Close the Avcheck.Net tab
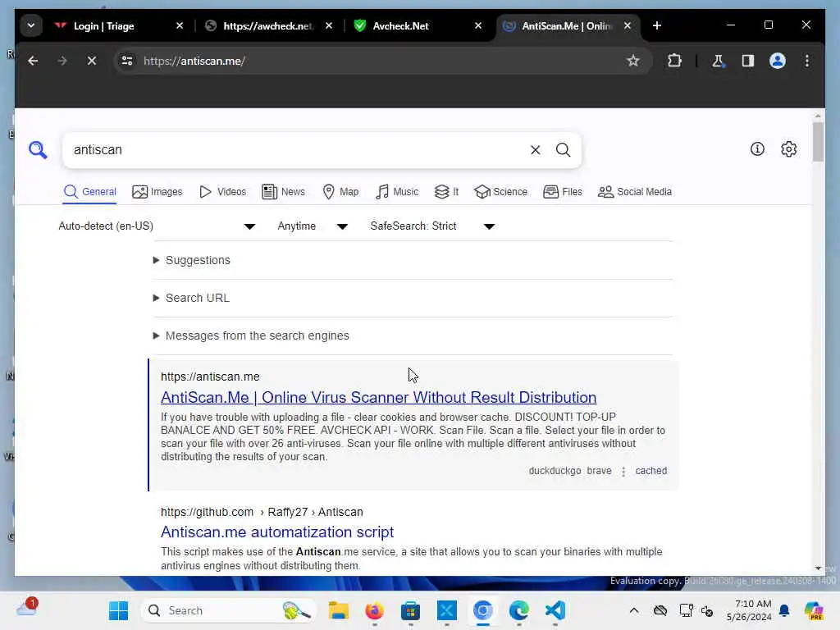840x630 pixels. (478, 25)
